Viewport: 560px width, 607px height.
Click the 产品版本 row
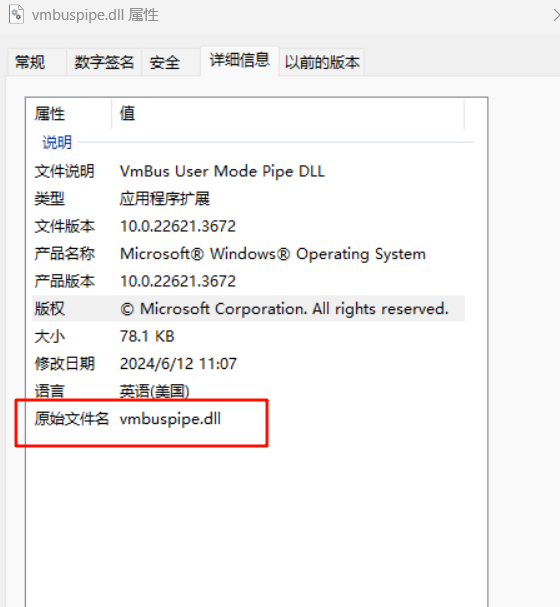pyautogui.click(x=248, y=281)
